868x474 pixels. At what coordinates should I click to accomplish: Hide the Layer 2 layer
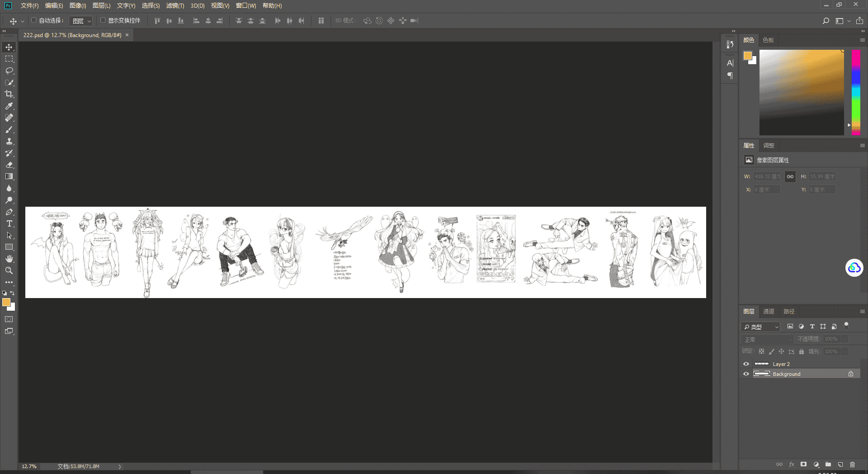[746, 364]
